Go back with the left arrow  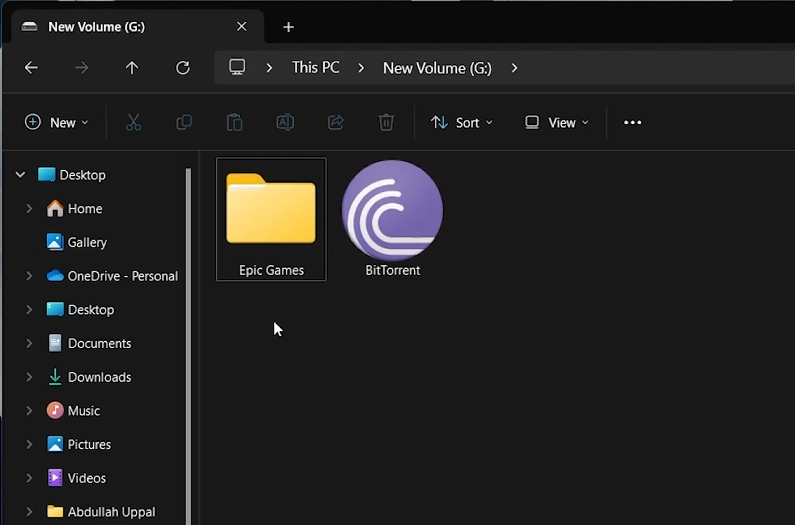point(31,67)
